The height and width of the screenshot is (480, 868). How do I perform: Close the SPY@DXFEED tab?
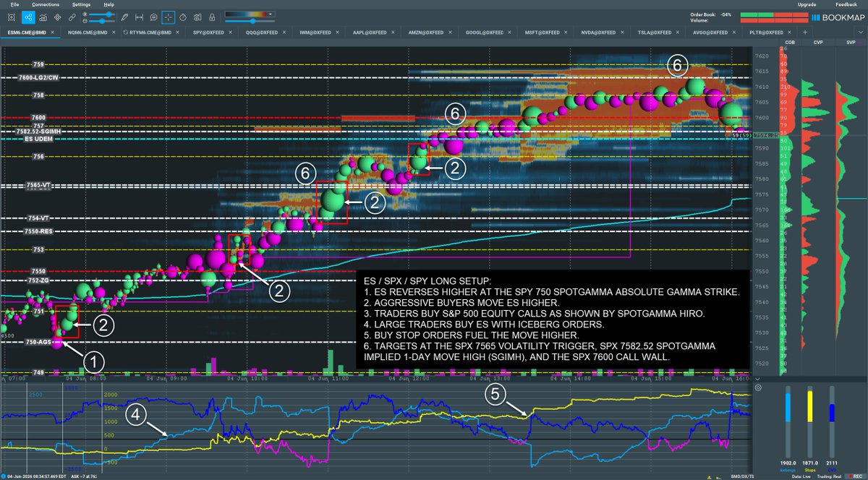(x=230, y=33)
